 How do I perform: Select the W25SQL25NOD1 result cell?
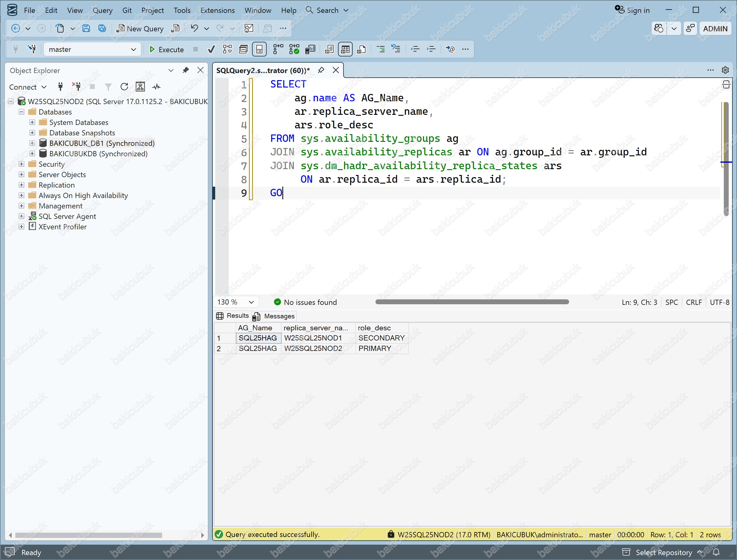(x=318, y=338)
